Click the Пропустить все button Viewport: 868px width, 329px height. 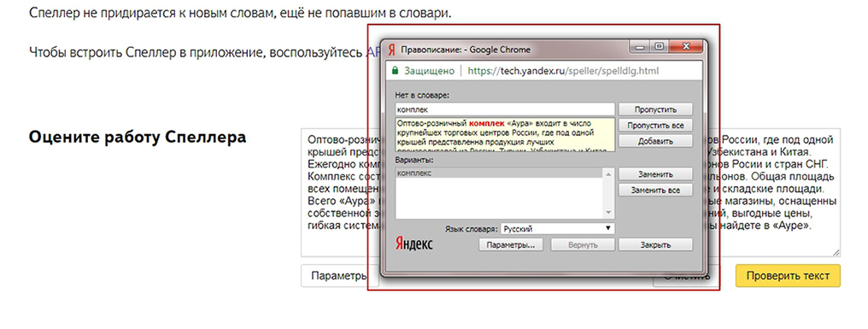pos(655,125)
